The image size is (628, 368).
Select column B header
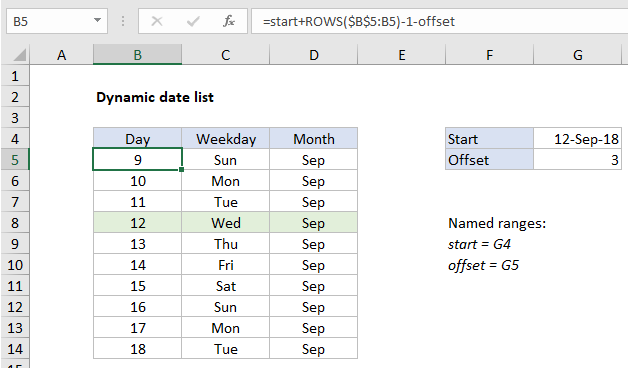click(x=137, y=54)
